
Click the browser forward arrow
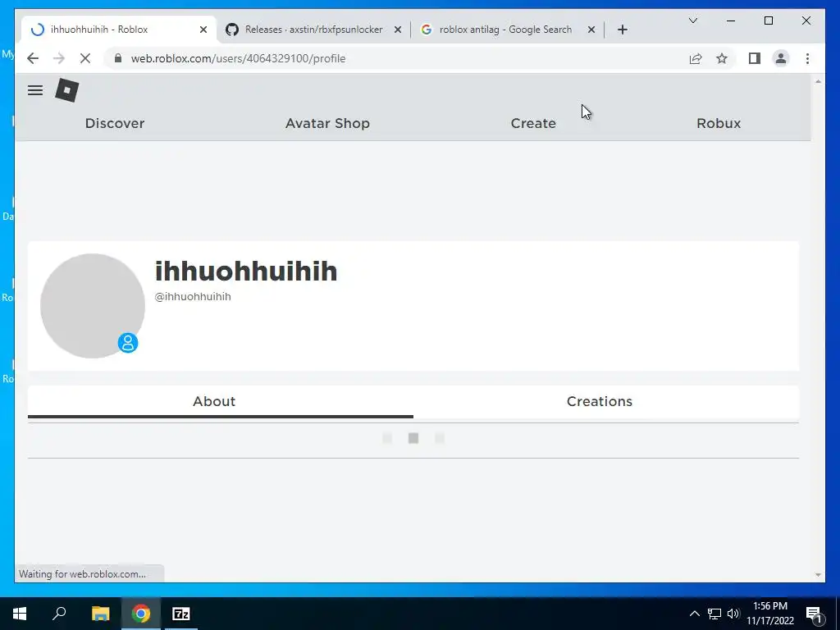coord(59,58)
